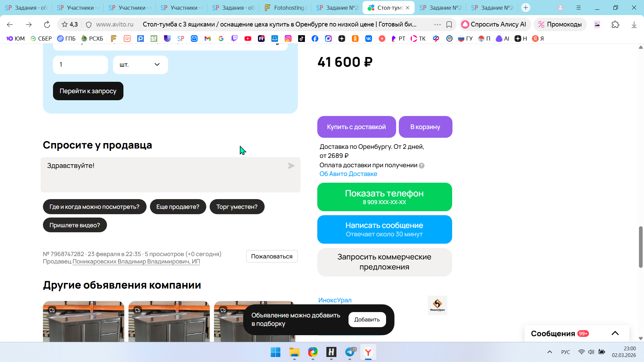Viewport: 644px width, 362px height.
Task: Click the ИноксУрал company logo
Action: pyautogui.click(x=437, y=305)
